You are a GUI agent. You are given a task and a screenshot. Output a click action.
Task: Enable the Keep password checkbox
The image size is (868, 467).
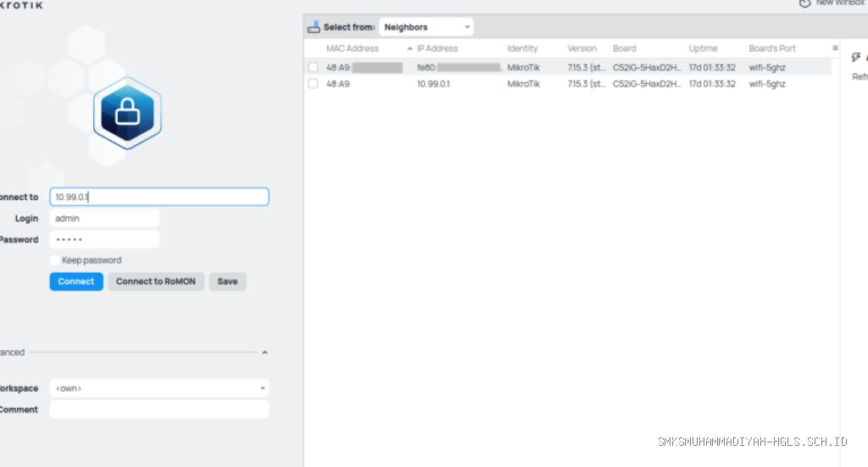click(55, 260)
